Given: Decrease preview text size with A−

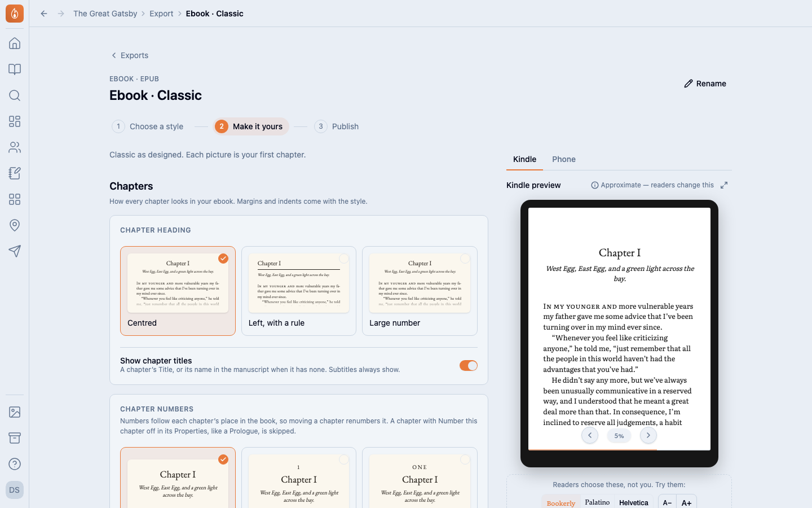Looking at the screenshot, I should (667, 502).
